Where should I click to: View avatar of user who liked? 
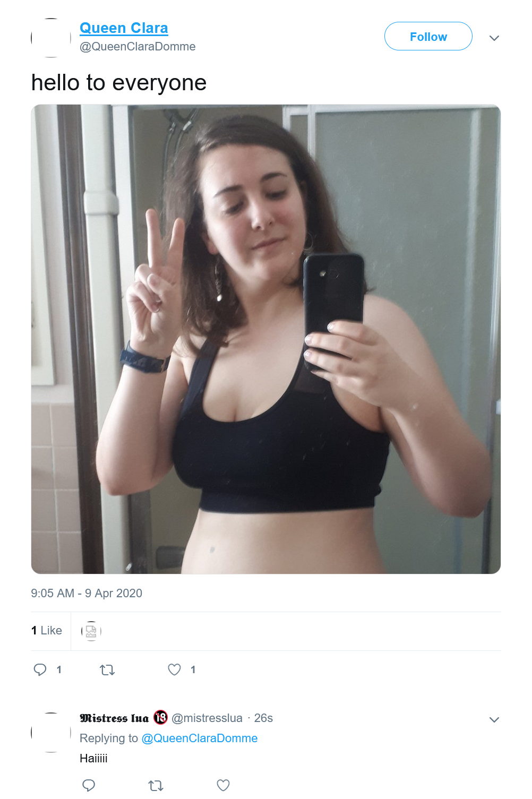pyautogui.click(x=91, y=631)
